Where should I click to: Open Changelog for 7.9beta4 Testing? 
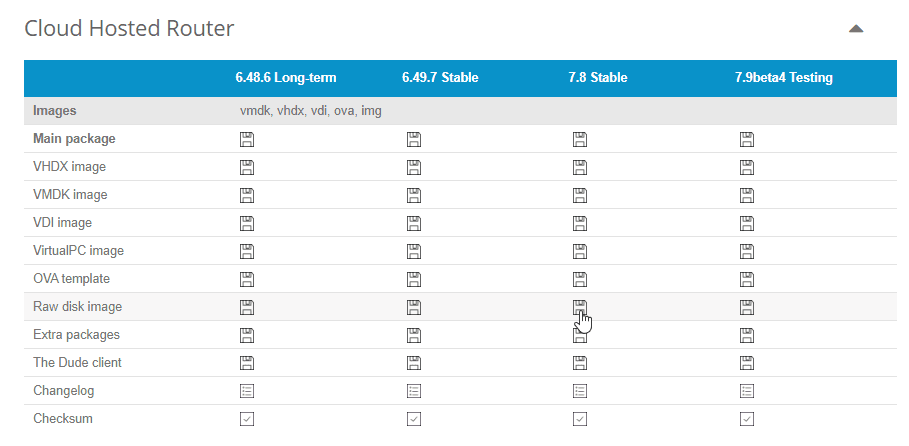(x=747, y=391)
